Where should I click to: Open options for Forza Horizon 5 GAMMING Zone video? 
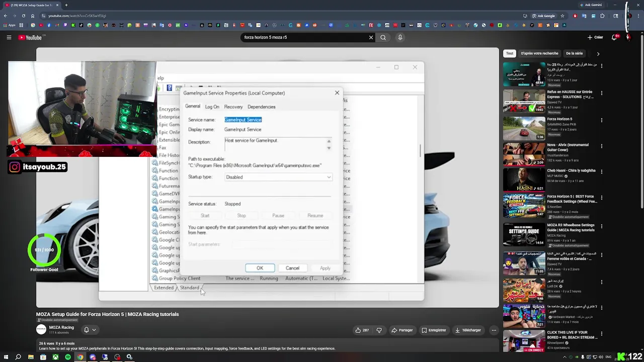(601, 121)
